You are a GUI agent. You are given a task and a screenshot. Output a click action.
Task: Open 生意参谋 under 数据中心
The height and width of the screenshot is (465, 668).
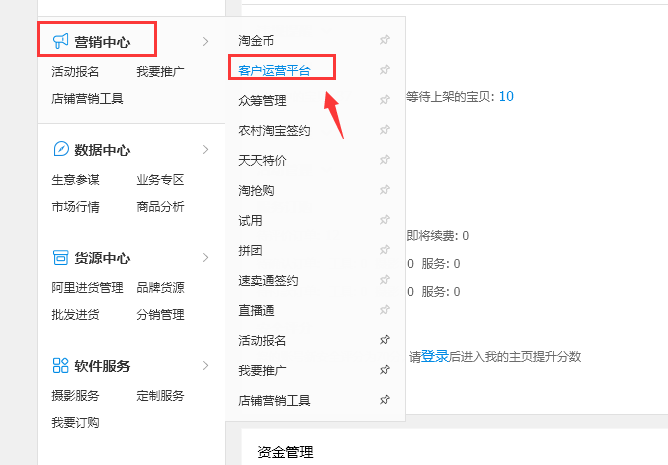tap(76, 180)
